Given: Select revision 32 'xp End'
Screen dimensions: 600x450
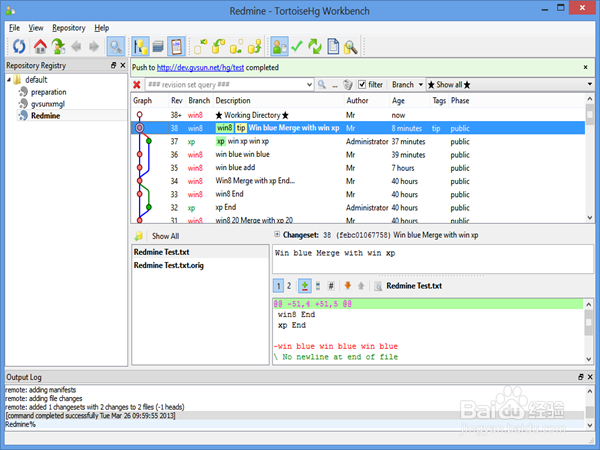Looking at the screenshot, I should point(358,207).
